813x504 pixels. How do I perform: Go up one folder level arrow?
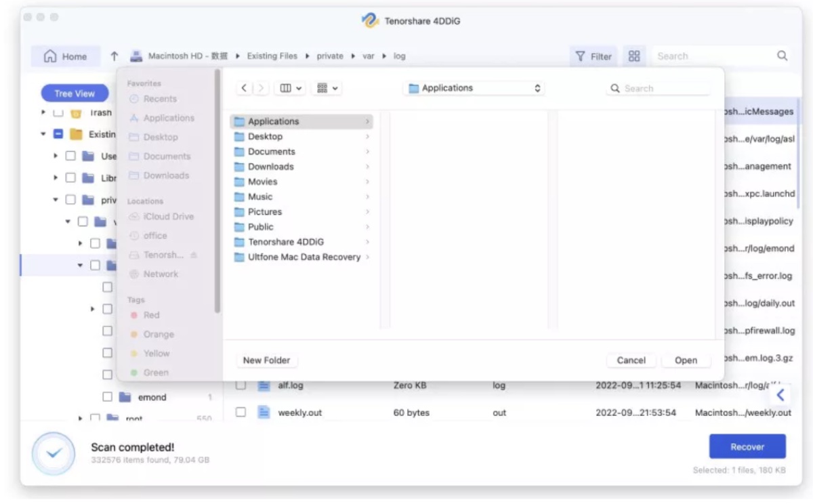click(x=114, y=56)
